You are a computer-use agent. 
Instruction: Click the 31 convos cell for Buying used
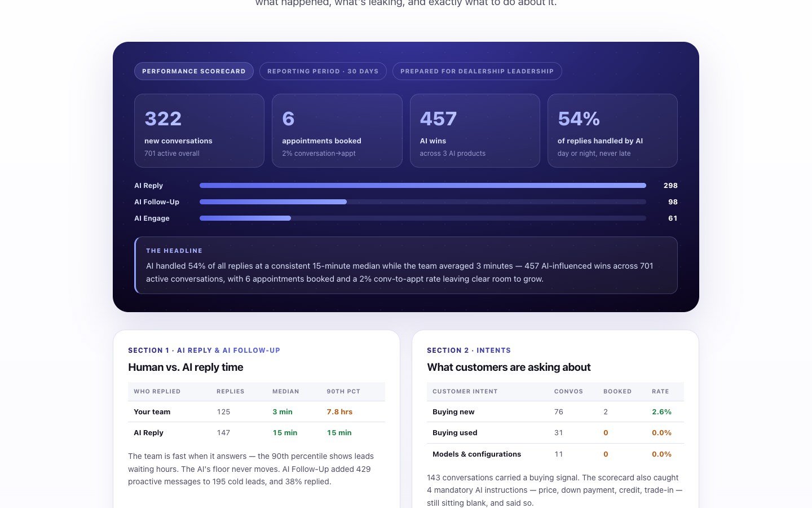pos(559,433)
